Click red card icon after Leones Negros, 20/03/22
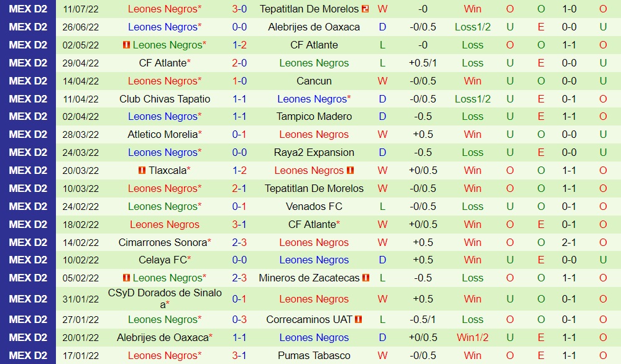The width and height of the screenshot is (621, 364). (351, 171)
